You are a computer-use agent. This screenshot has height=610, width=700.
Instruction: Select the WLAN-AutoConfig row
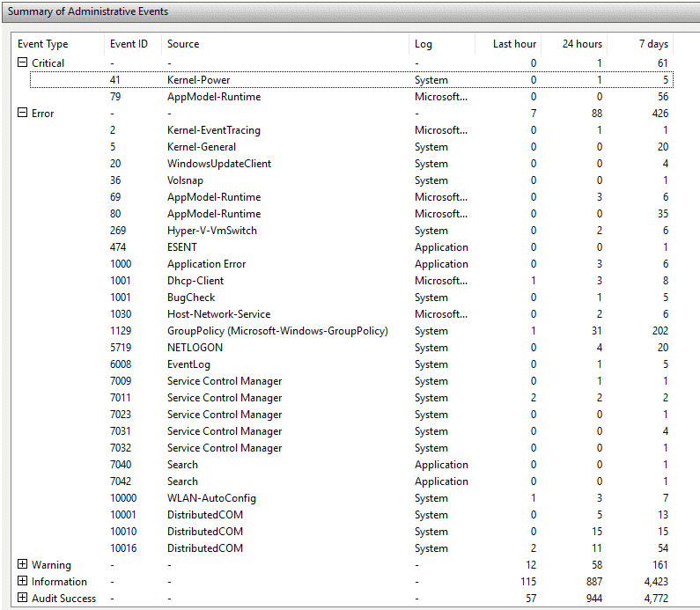(x=351, y=498)
